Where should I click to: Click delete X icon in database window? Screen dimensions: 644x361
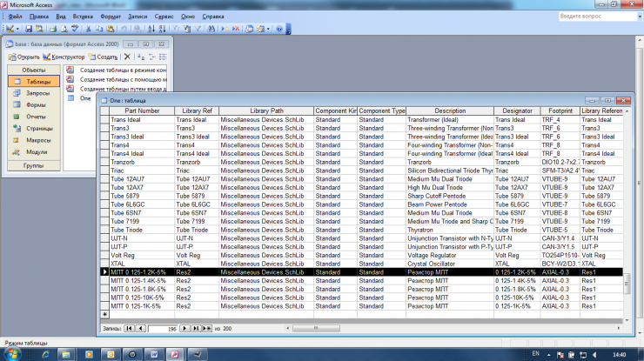pos(127,57)
